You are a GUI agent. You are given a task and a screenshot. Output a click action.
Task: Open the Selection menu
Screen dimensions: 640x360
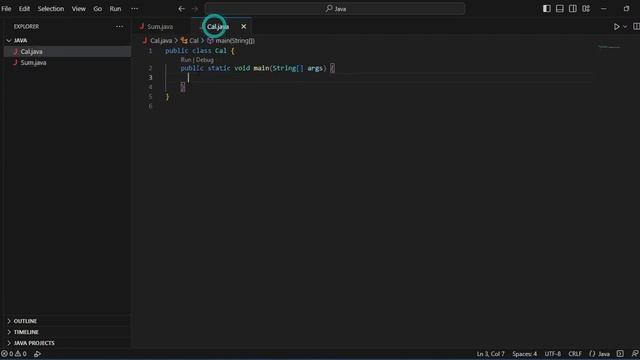pyautogui.click(x=51, y=9)
